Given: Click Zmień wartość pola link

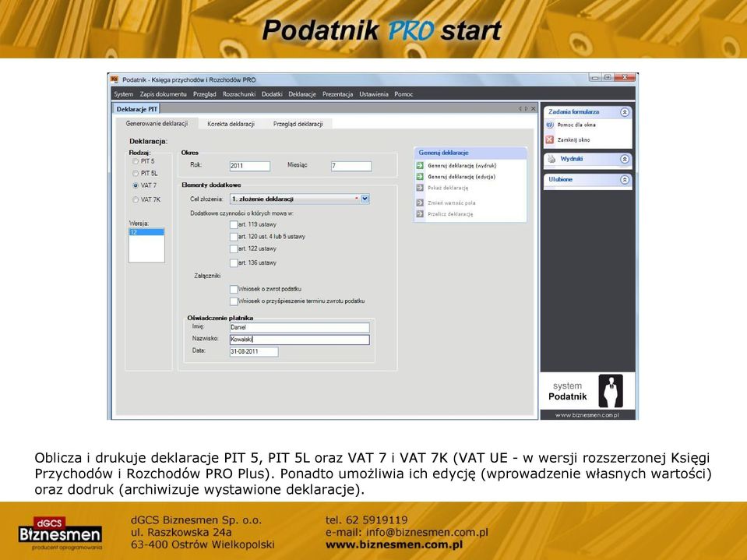Looking at the screenshot, I should [x=452, y=203].
